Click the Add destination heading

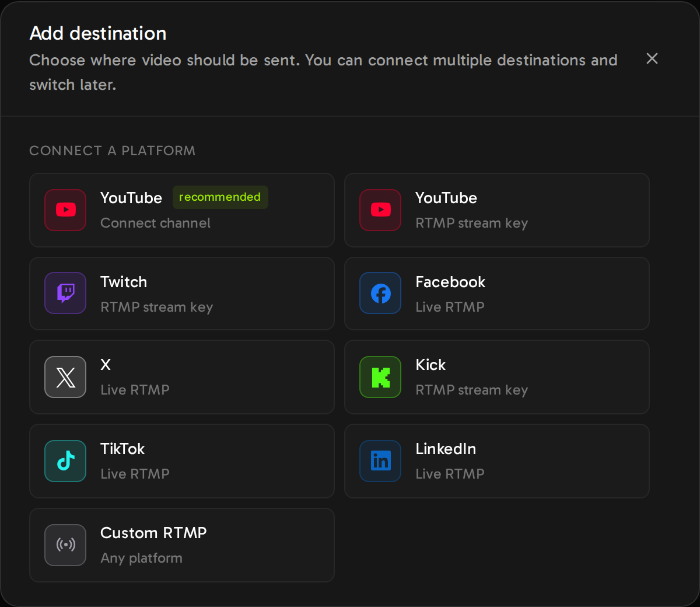tap(98, 33)
